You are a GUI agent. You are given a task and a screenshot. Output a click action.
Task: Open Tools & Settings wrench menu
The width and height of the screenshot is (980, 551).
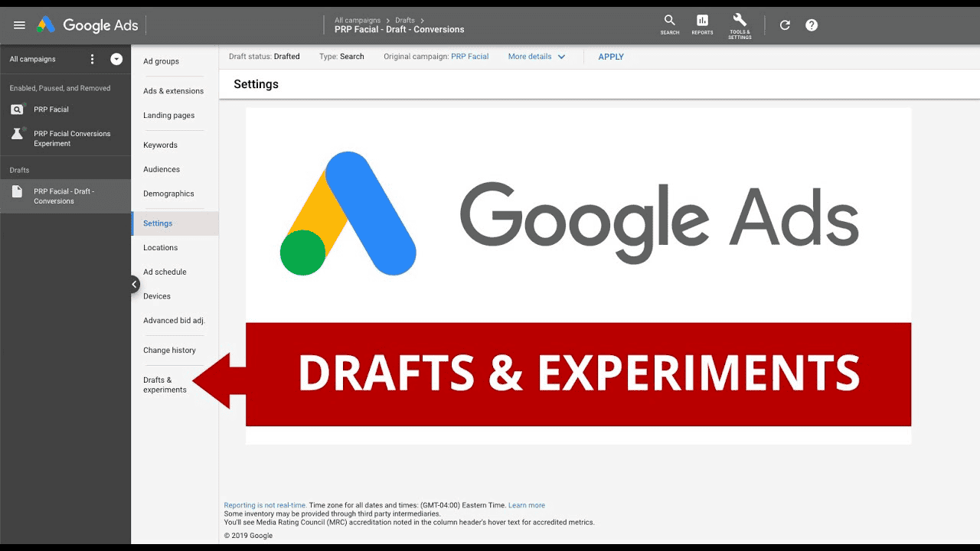pos(739,24)
